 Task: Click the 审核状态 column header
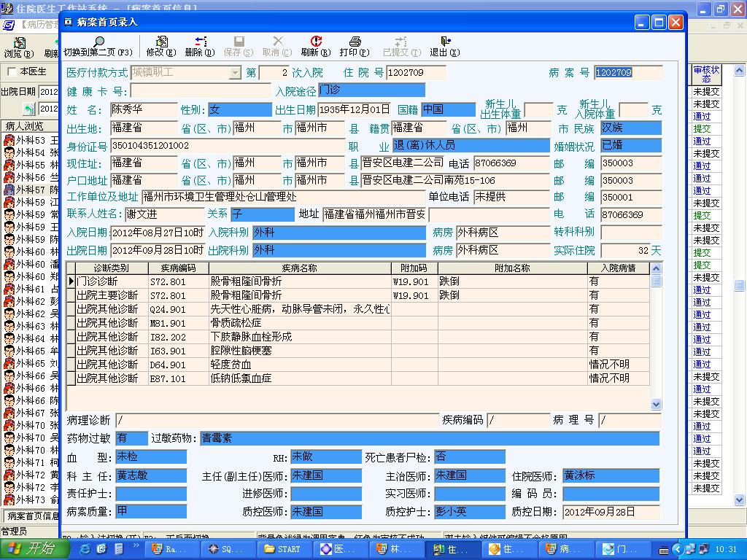pos(706,74)
